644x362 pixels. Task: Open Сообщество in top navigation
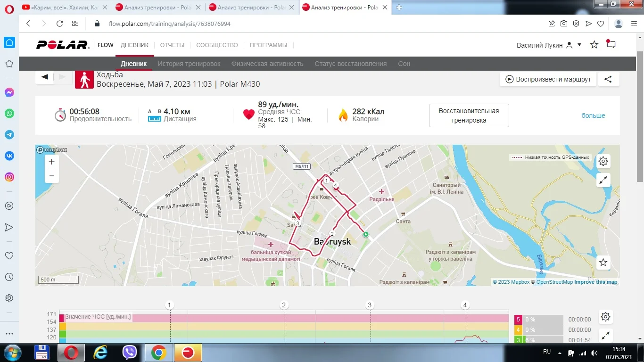point(217,45)
